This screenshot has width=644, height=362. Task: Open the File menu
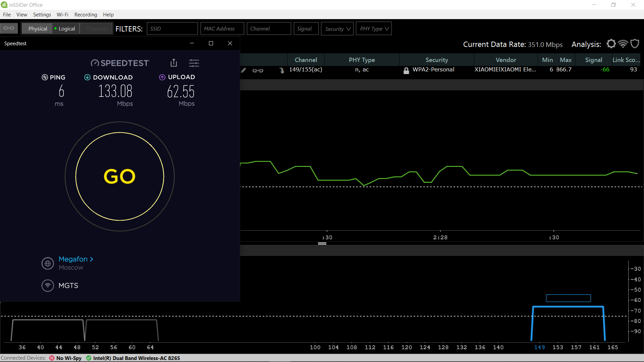point(7,14)
